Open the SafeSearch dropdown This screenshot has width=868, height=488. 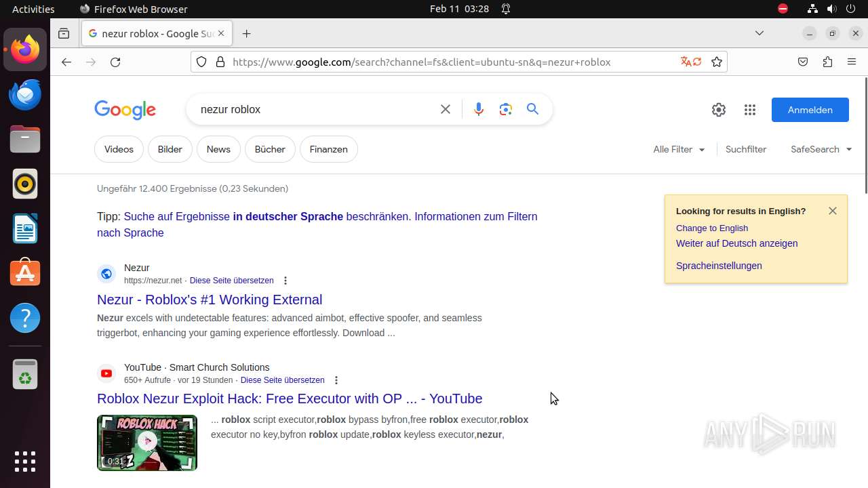pyautogui.click(x=821, y=149)
